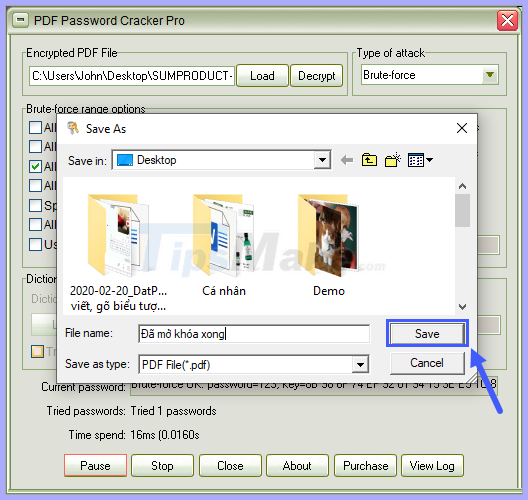
Task: Click the Pause button
Action: (95, 465)
